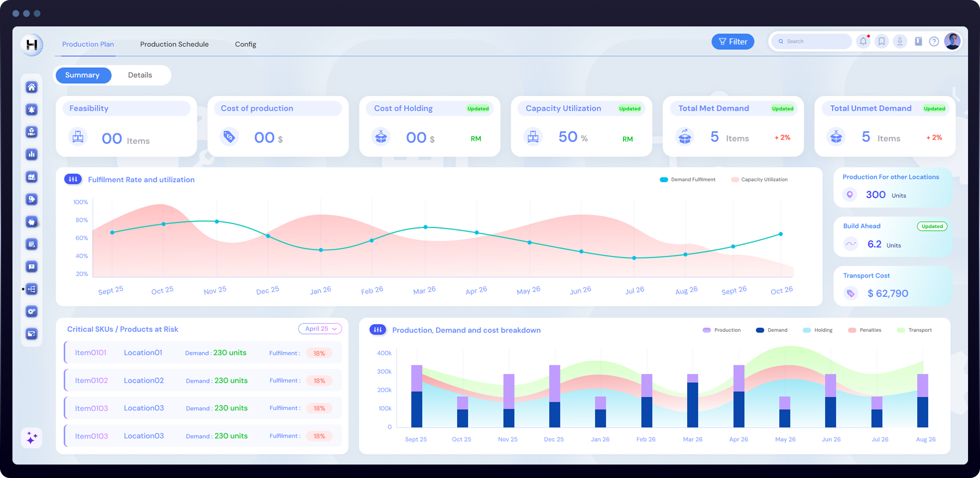Click the chart options icon on Fulfilment Rate
This screenshot has width=980, height=478.
click(73, 179)
